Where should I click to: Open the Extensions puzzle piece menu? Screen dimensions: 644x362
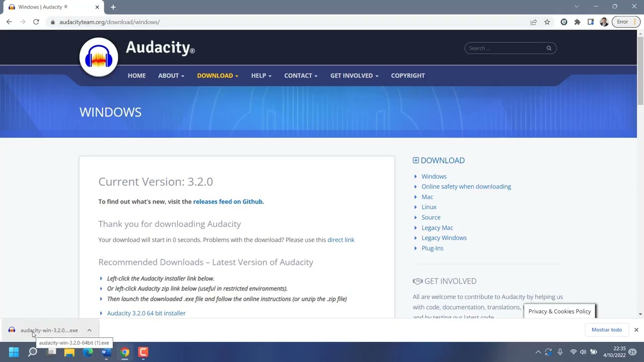coord(577,22)
